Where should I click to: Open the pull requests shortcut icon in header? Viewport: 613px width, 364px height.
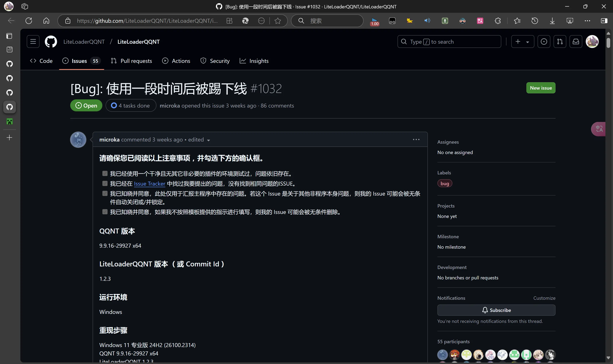coord(560,42)
